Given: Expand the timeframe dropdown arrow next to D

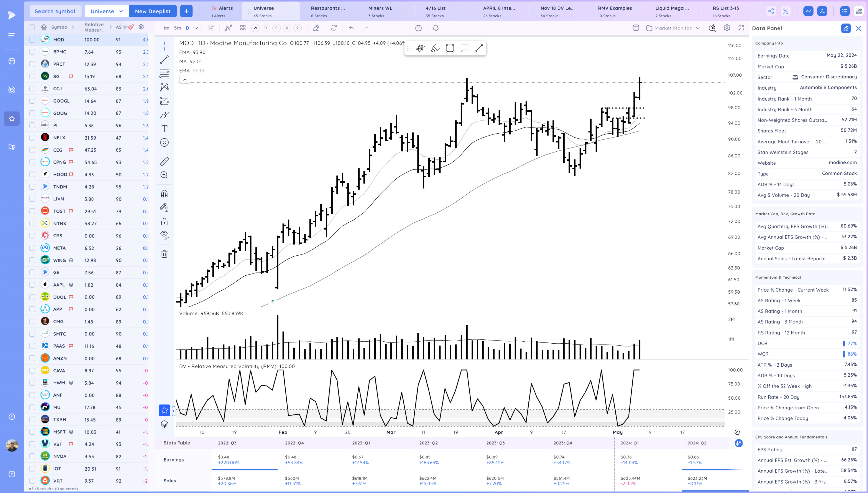Looking at the screenshot, I should 196,28.
